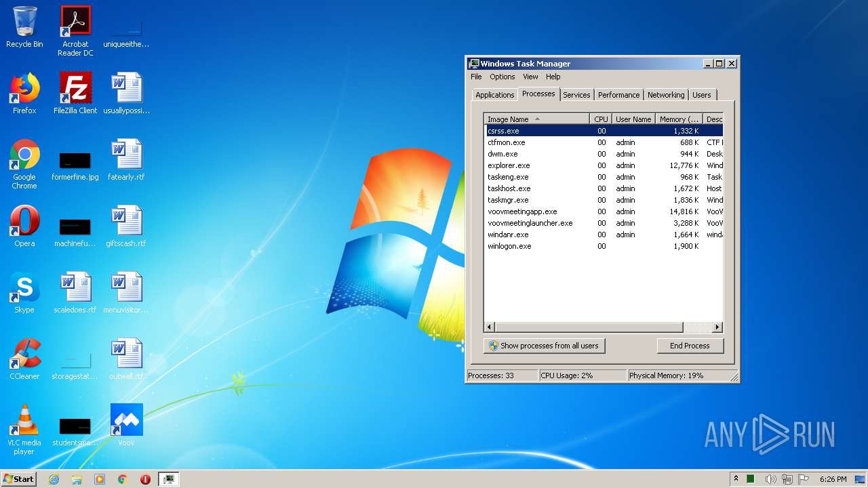Screen dimensions: 868x488
Task: Select the explorer.exe process row
Action: click(604, 165)
